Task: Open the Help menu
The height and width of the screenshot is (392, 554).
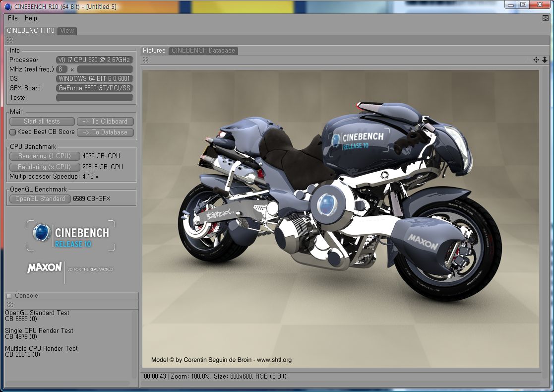Action: point(31,18)
